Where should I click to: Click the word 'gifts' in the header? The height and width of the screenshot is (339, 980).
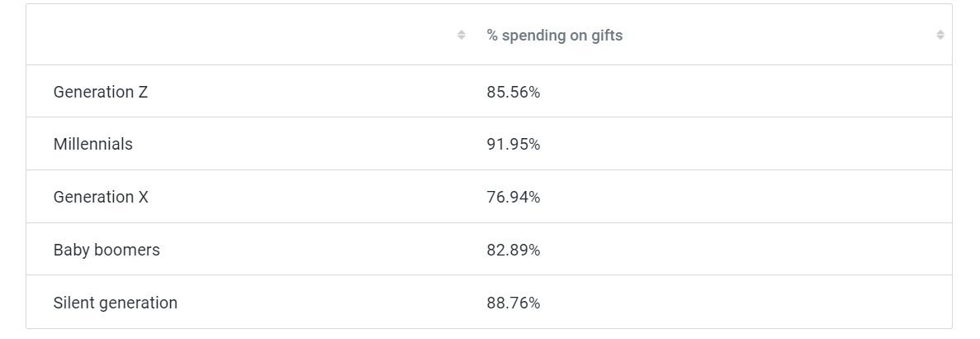[x=607, y=36]
